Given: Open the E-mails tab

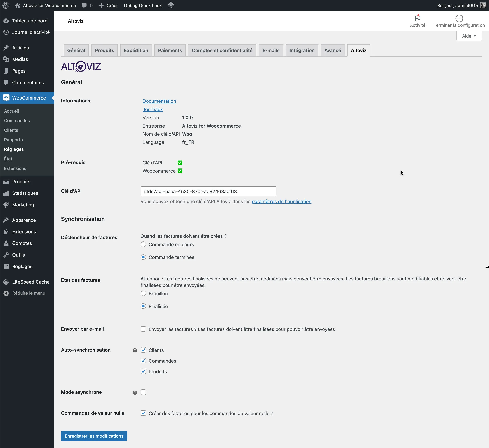Looking at the screenshot, I should coord(271,50).
